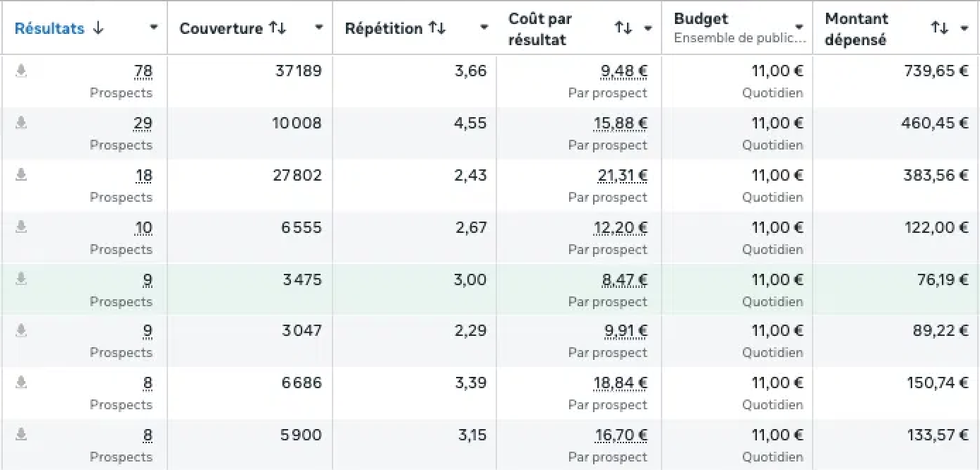Click download icon in the 18 prospects row

click(x=21, y=175)
